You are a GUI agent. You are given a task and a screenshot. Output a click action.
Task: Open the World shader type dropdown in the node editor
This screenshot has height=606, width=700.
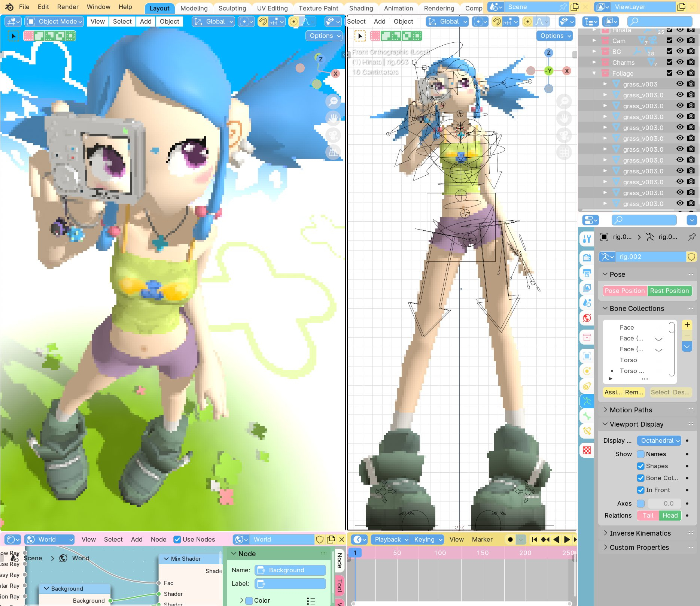(49, 539)
